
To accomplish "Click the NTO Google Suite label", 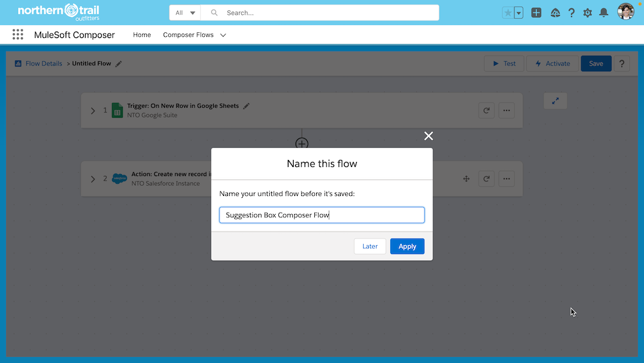I will [152, 115].
